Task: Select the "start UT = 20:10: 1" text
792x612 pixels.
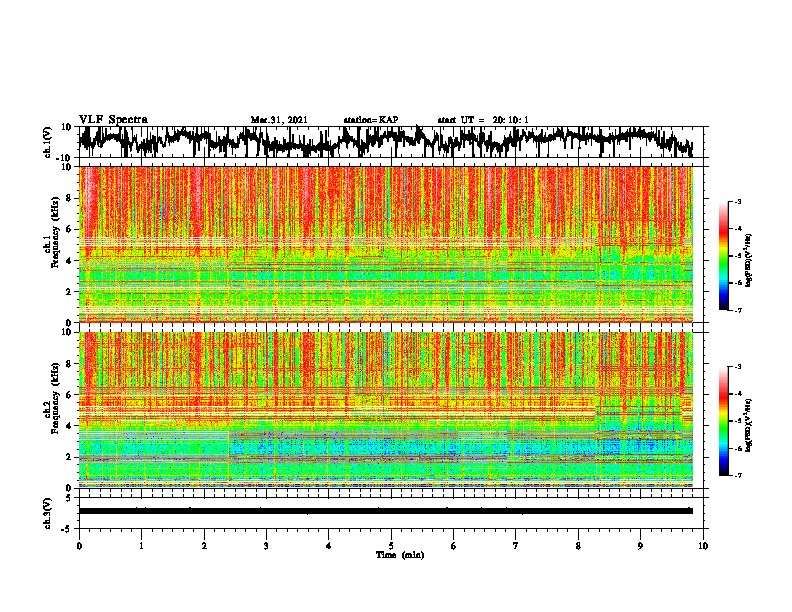Action: click(483, 120)
